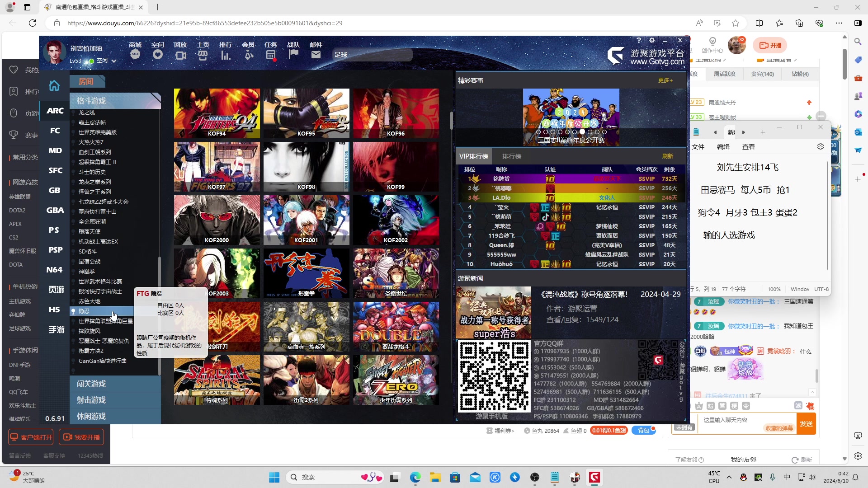This screenshot has width=868, height=488.
Task: Open the 排行 bar chart icon
Action: pos(225,55)
